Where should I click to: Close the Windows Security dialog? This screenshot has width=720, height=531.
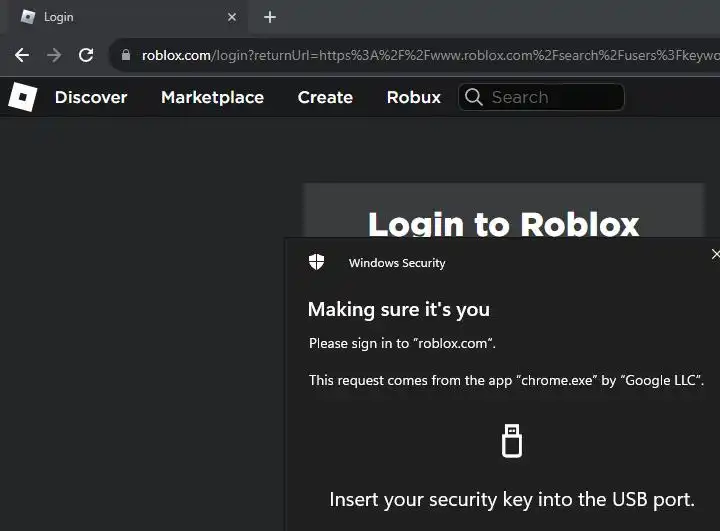tap(714, 255)
